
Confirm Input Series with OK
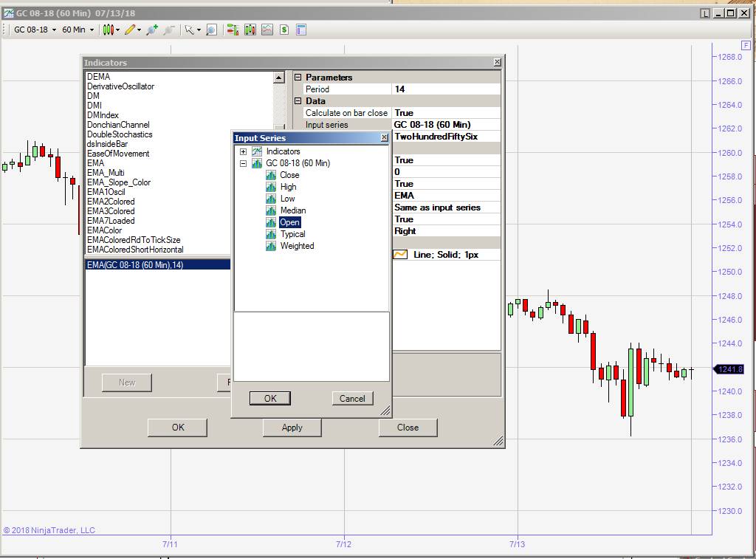(x=270, y=399)
